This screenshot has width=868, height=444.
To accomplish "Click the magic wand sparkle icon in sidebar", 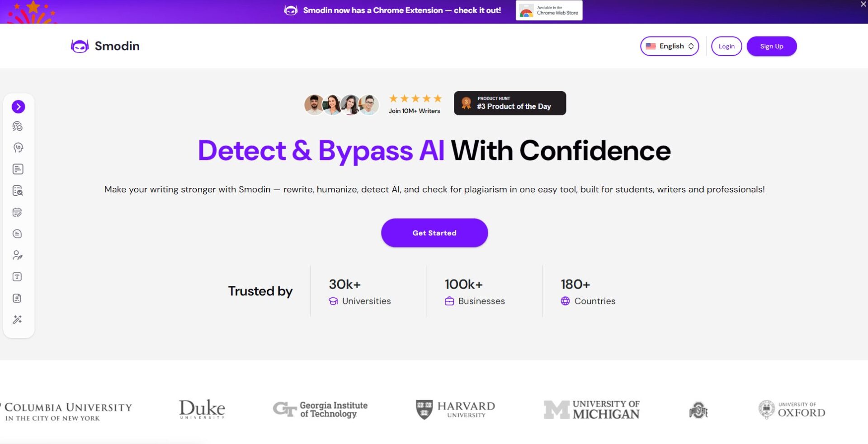I will [18, 320].
